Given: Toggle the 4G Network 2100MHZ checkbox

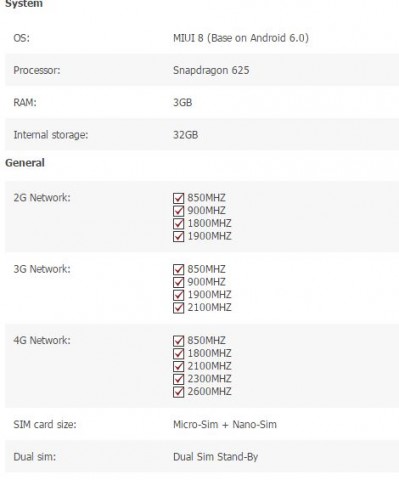Looking at the screenshot, I should click(179, 366).
